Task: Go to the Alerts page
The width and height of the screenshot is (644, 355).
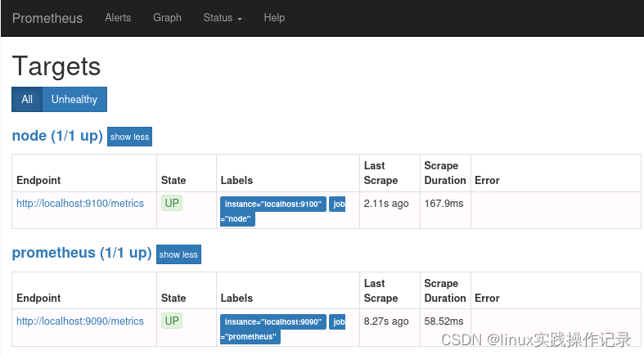Action: [x=118, y=18]
